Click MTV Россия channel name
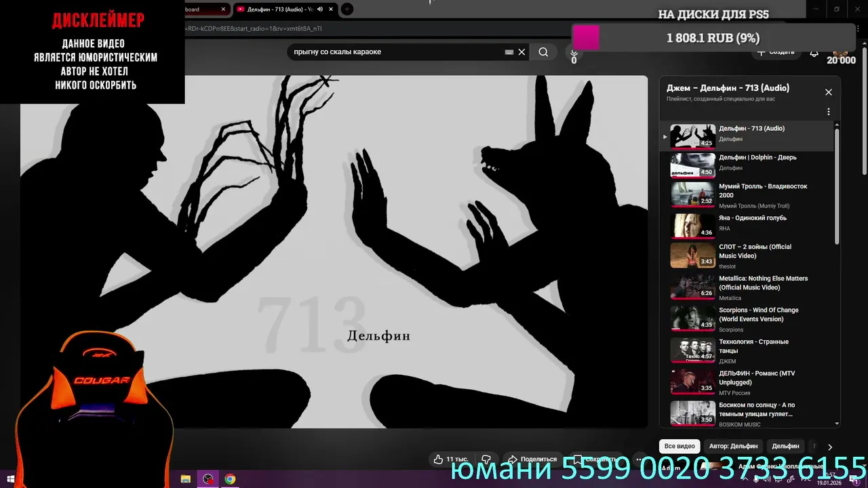This screenshot has height=488, width=868. 734,393
